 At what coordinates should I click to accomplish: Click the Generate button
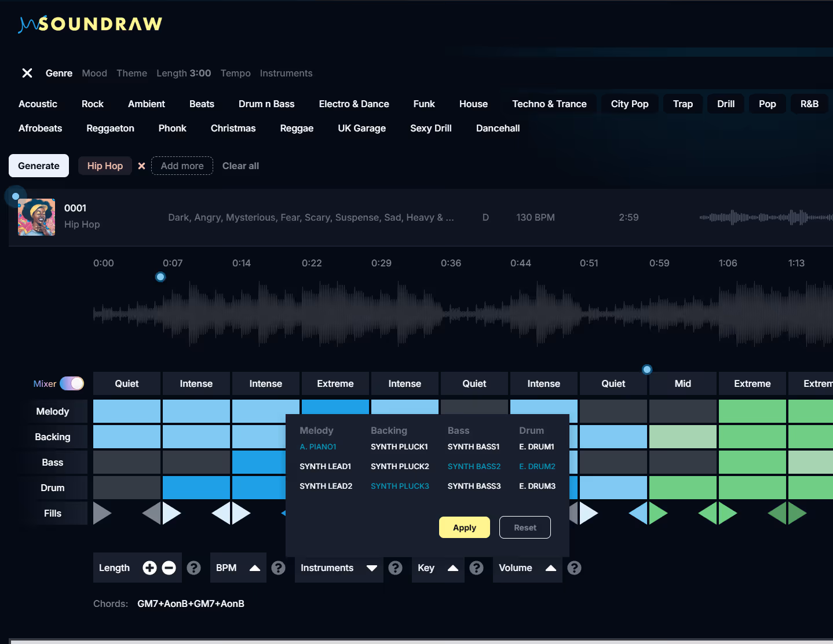point(39,166)
